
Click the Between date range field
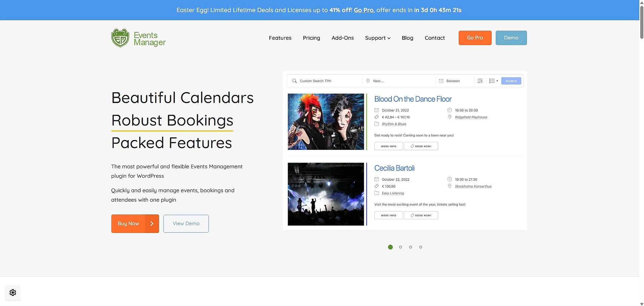coord(455,81)
